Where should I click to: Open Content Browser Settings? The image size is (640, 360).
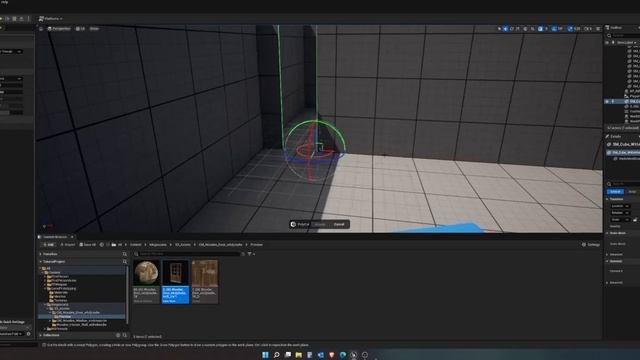pos(591,244)
